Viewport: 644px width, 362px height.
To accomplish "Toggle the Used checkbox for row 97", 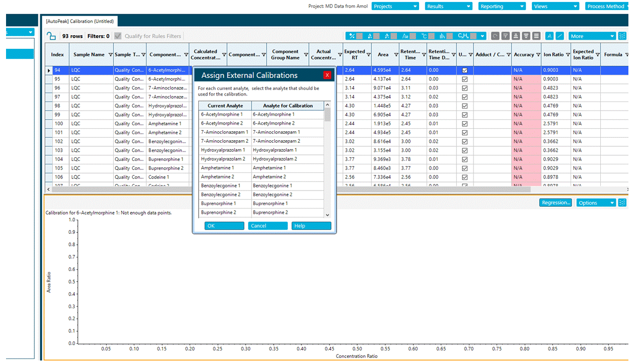I will point(464,97).
